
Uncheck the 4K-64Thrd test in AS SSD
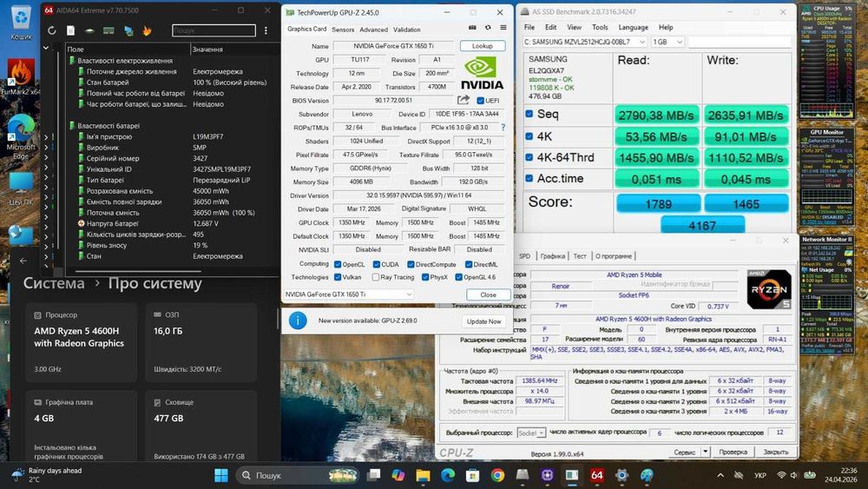(x=529, y=157)
